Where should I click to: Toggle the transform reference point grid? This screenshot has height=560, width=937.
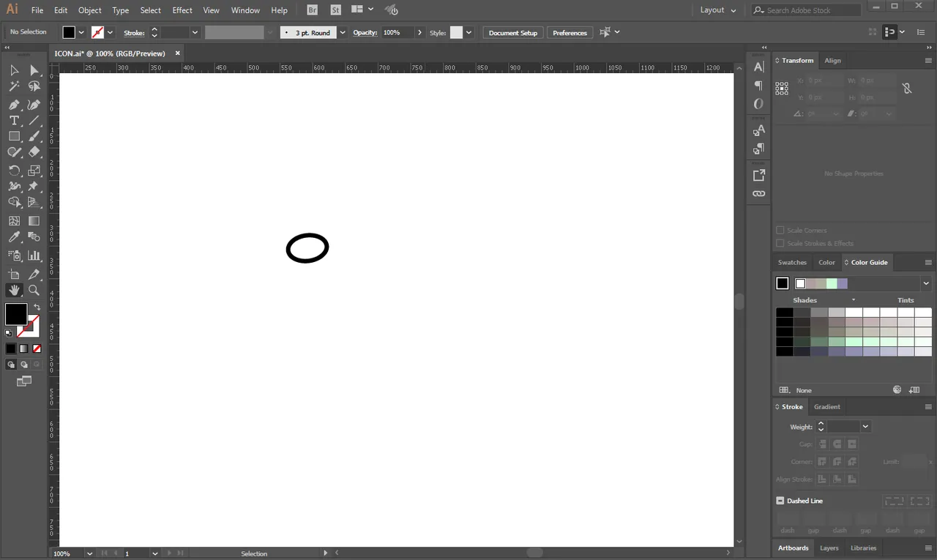pos(782,89)
